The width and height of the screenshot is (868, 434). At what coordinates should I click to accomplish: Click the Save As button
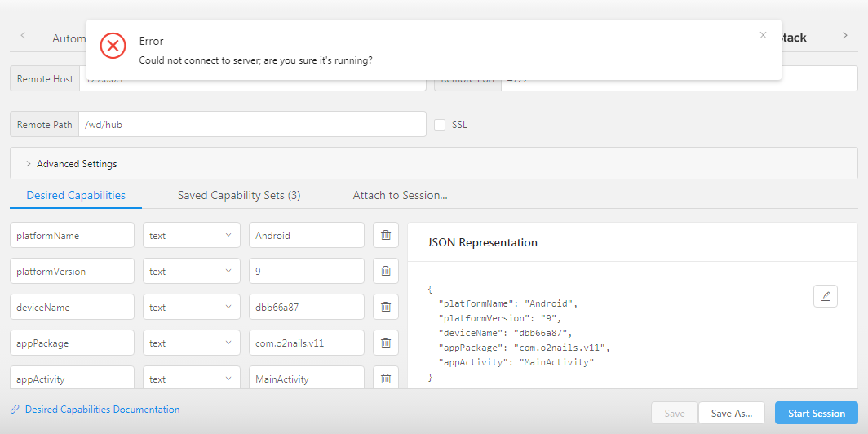pyautogui.click(x=731, y=414)
